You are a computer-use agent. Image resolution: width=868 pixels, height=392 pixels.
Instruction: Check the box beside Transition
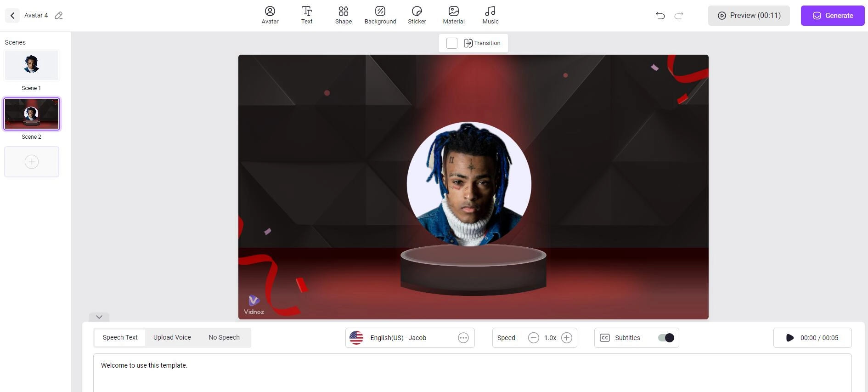[x=452, y=43]
